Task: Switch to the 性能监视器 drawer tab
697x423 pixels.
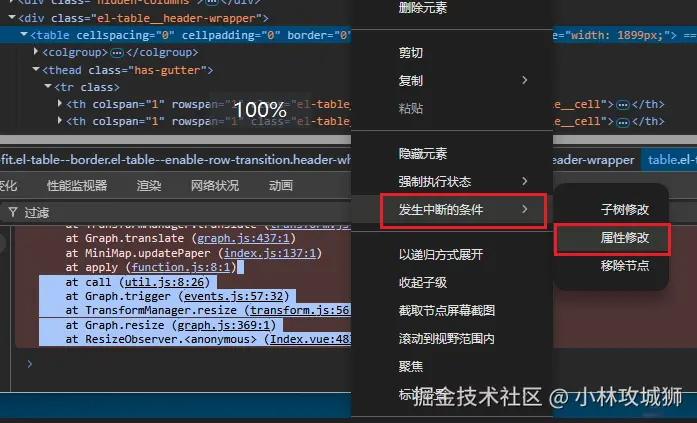Action: point(77,185)
